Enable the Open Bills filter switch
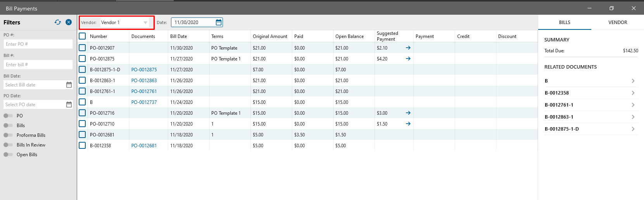 [8, 155]
